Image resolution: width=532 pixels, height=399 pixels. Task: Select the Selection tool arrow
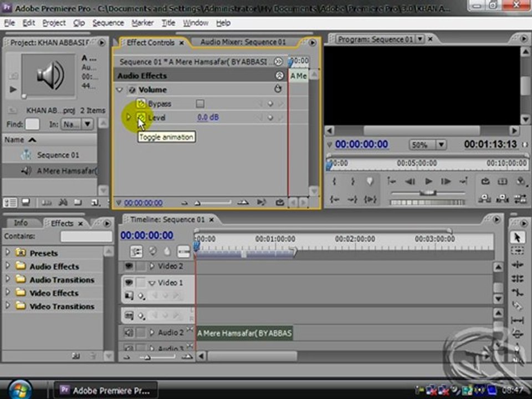(517, 238)
